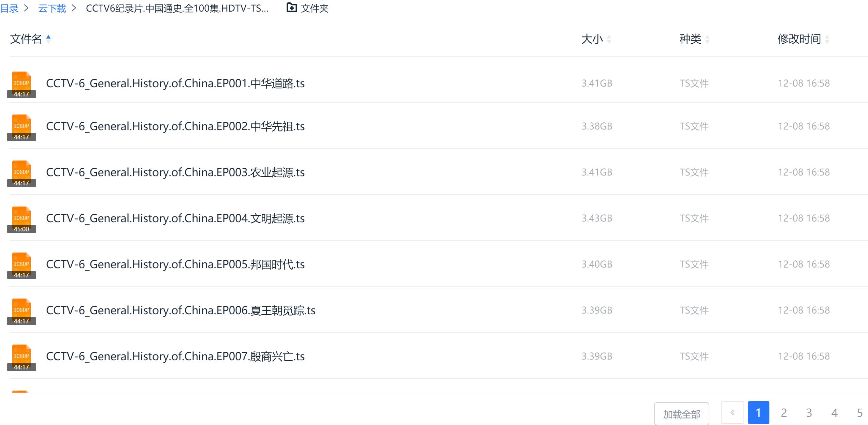Select file EP003.农业起源.ts

tap(175, 172)
